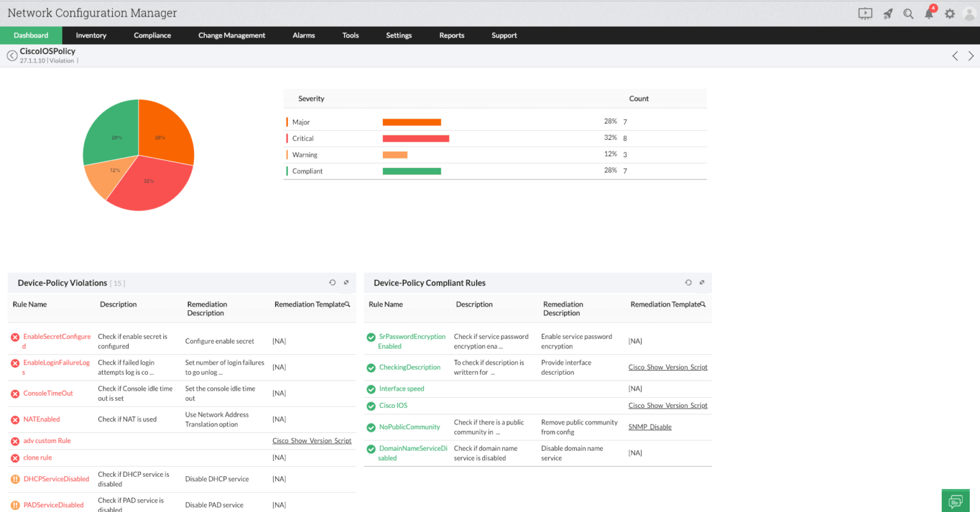
Task: Click the back arrow beside CiscoIOSPolicy
Action: [x=12, y=55]
